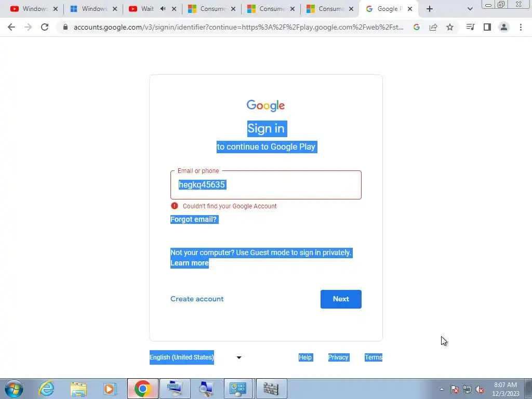Bookmark this tab with star icon

(450, 27)
